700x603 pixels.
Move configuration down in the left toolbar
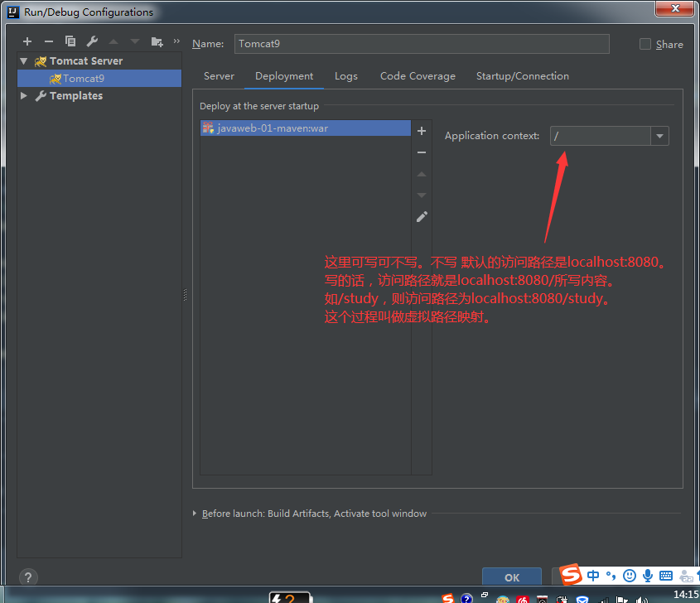(x=135, y=41)
